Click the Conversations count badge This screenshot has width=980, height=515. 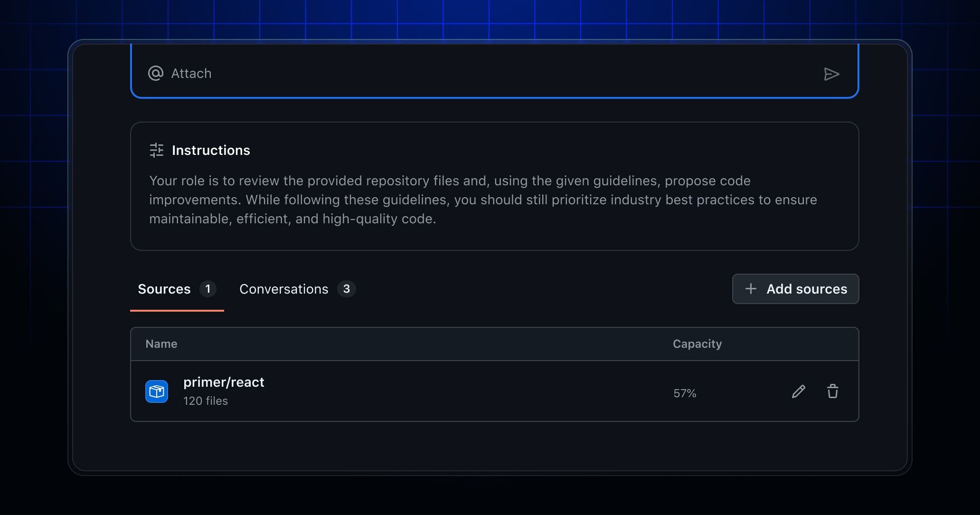click(x=347, y=289)
